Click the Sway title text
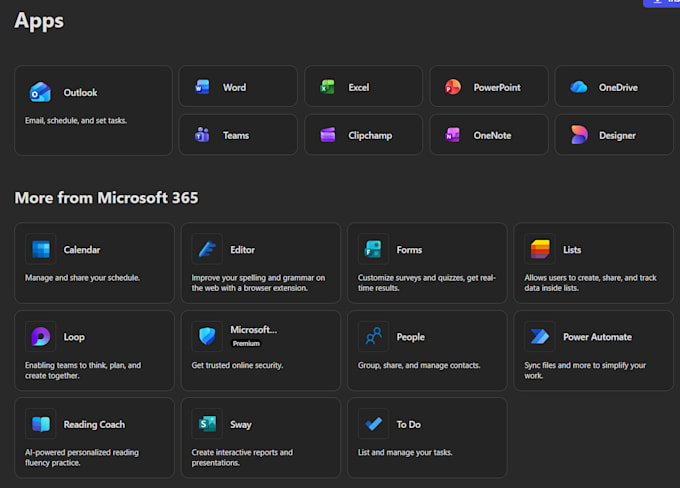680x488 pixels. 241,424
